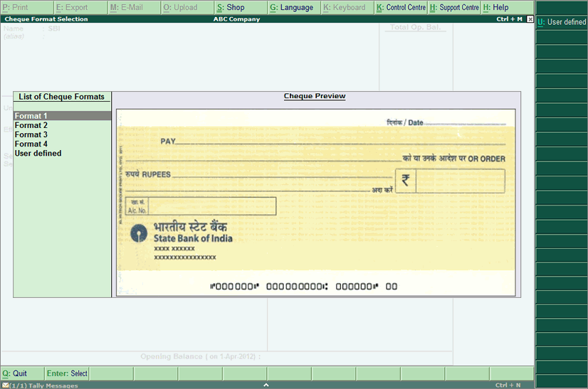Click the Enter: Select button
The width and height of the screenshot is (588, 389).
pos(67,373)
